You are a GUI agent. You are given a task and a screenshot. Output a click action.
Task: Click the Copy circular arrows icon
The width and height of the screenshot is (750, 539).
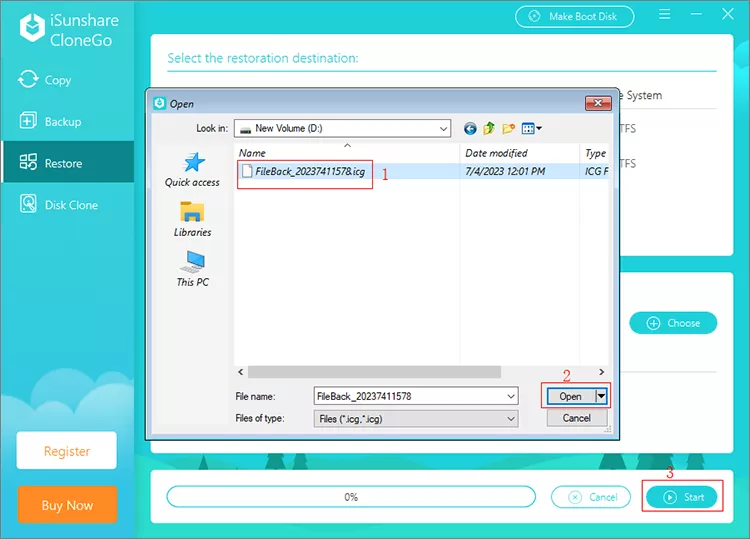[28, 79]
